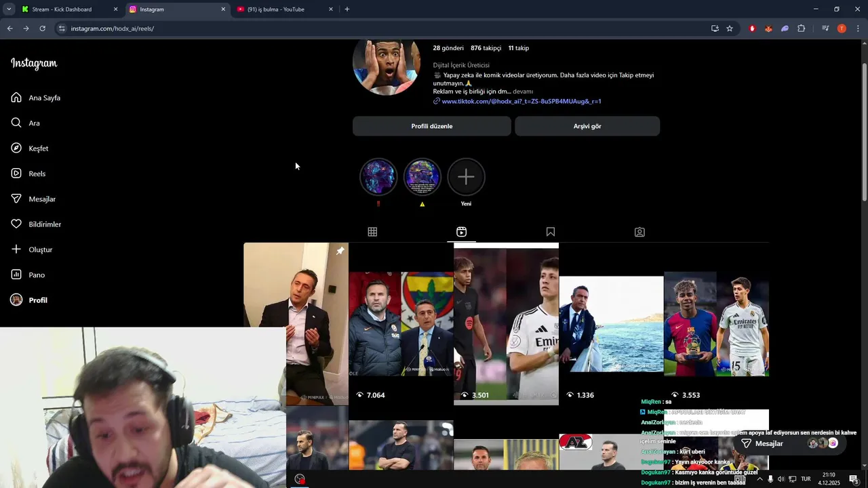Open the taskbar clock and date
Viewport: 868px width, 488px height.
tap(829, 479)
